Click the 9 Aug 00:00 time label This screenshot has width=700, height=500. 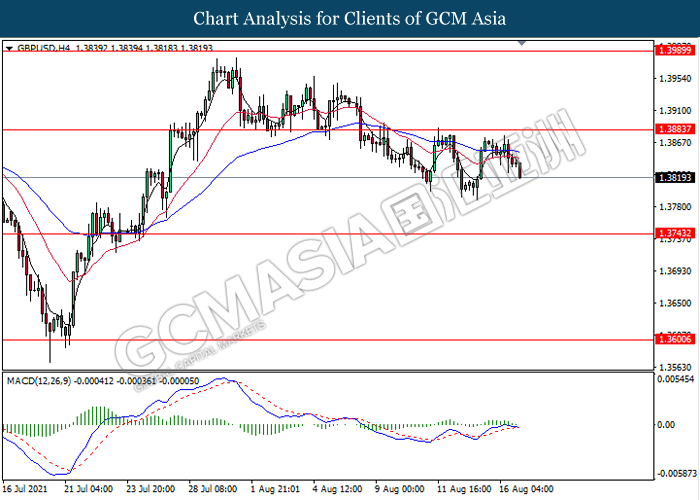click(399, 489)
